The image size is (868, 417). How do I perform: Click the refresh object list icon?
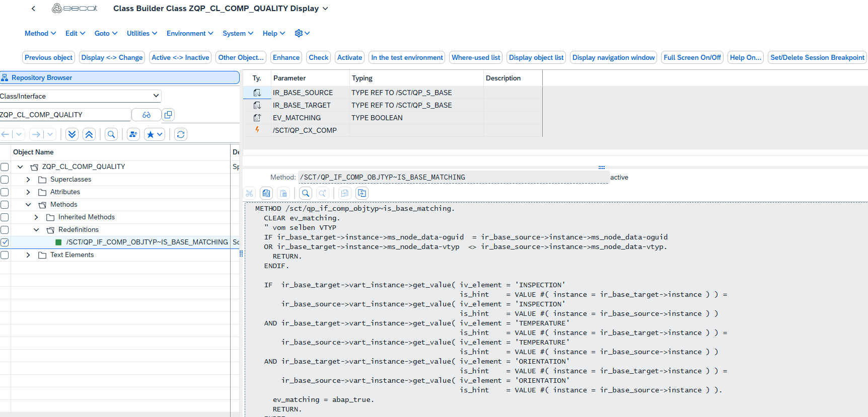point(181,134)
